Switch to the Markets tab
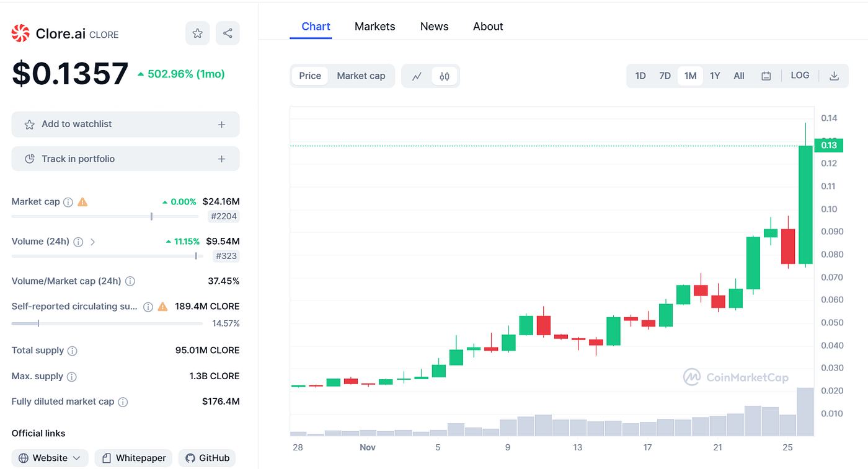Screen dimensions: 868x469 click(x=374, y=26)
